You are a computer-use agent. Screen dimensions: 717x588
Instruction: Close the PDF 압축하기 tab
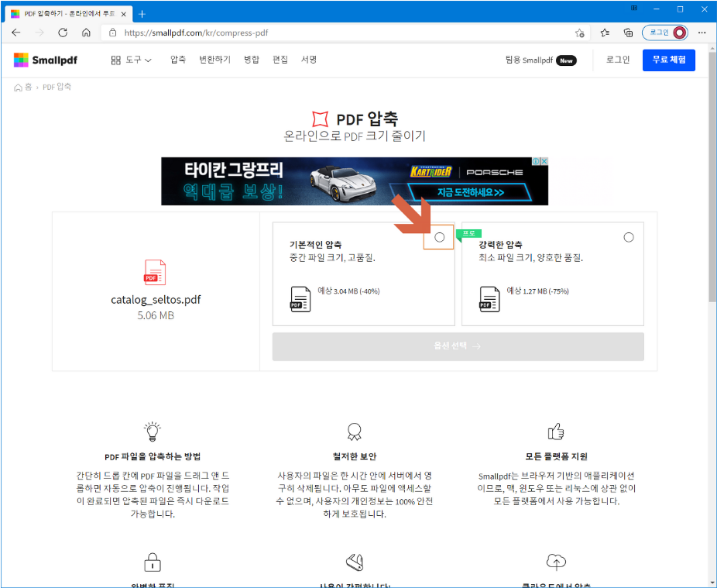123,14
